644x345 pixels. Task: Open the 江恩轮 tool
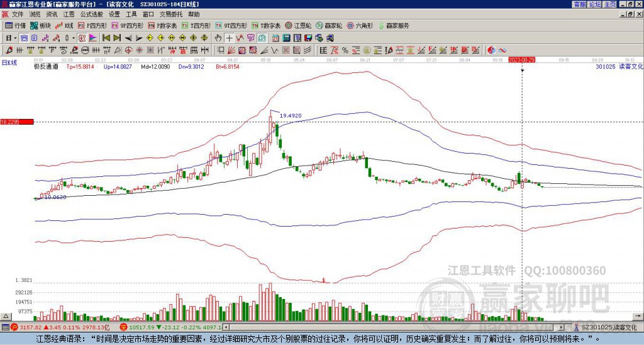point(299,25)
